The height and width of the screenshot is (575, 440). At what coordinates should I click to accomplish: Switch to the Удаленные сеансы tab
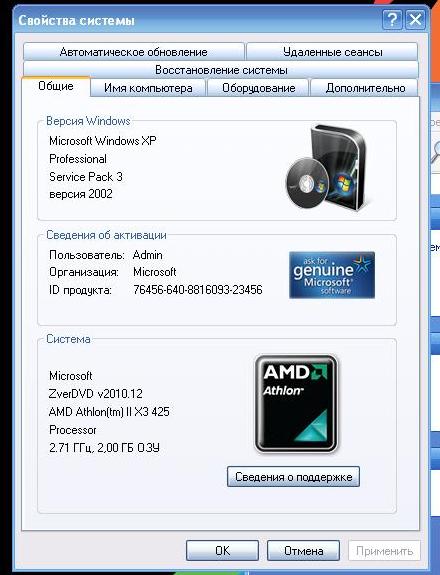click(332, 52)
